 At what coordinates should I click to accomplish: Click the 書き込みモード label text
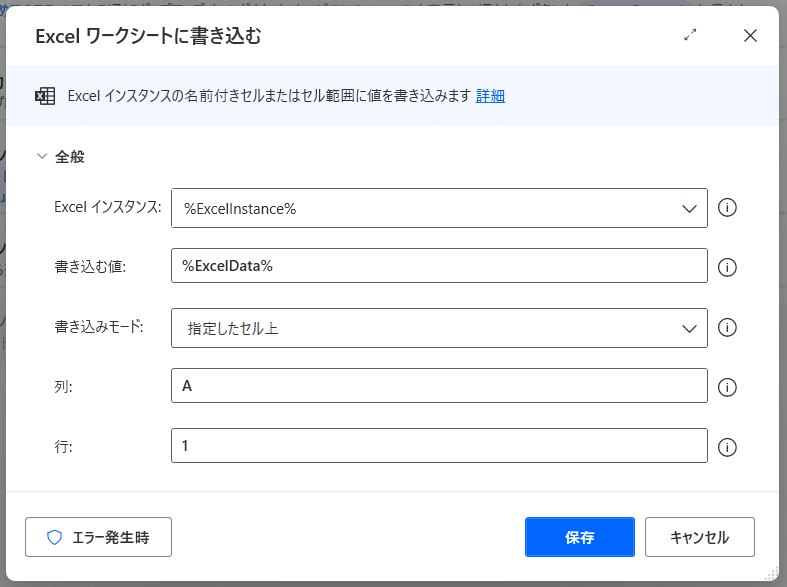pyautogui.click(x=99, y=327)
